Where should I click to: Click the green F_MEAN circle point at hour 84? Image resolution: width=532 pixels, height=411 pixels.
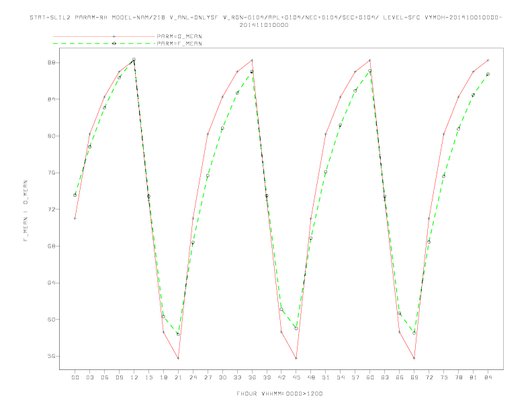click(488, 74)
